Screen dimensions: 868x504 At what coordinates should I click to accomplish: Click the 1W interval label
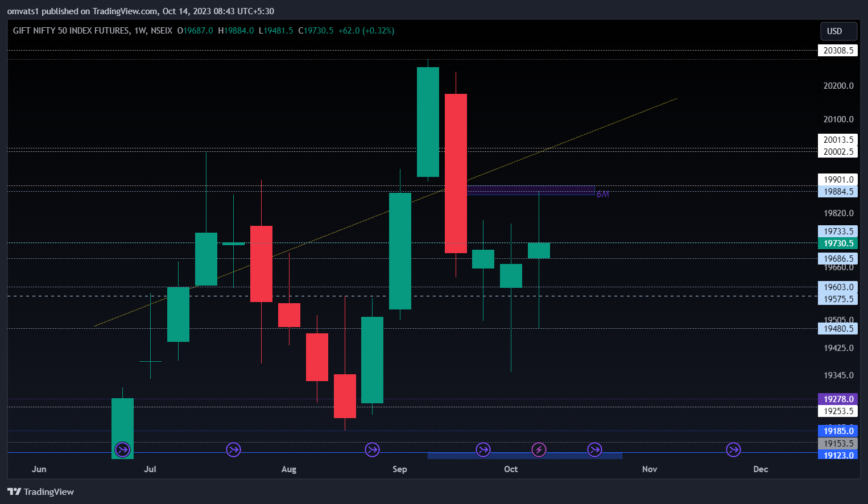(140, 31)
